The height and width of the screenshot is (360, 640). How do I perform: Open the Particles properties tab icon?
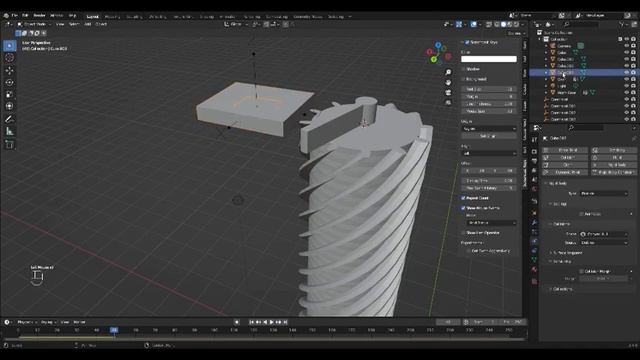click(534, 232)
